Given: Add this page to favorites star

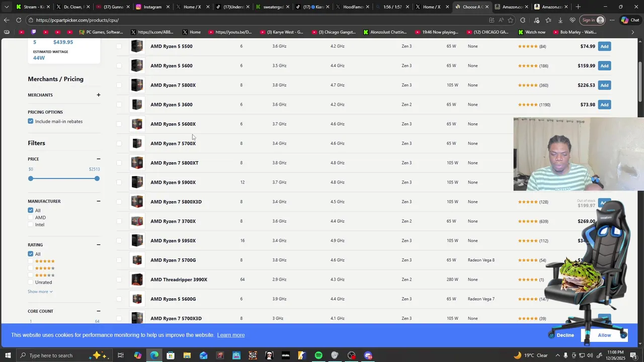Looking at the screenshot, I should [x=511, y=20].
